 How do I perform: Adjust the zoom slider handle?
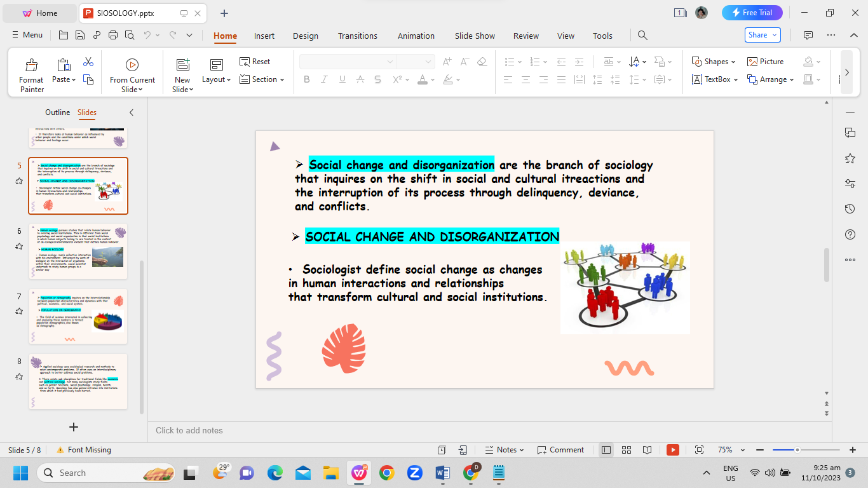(x=797, y=450)
